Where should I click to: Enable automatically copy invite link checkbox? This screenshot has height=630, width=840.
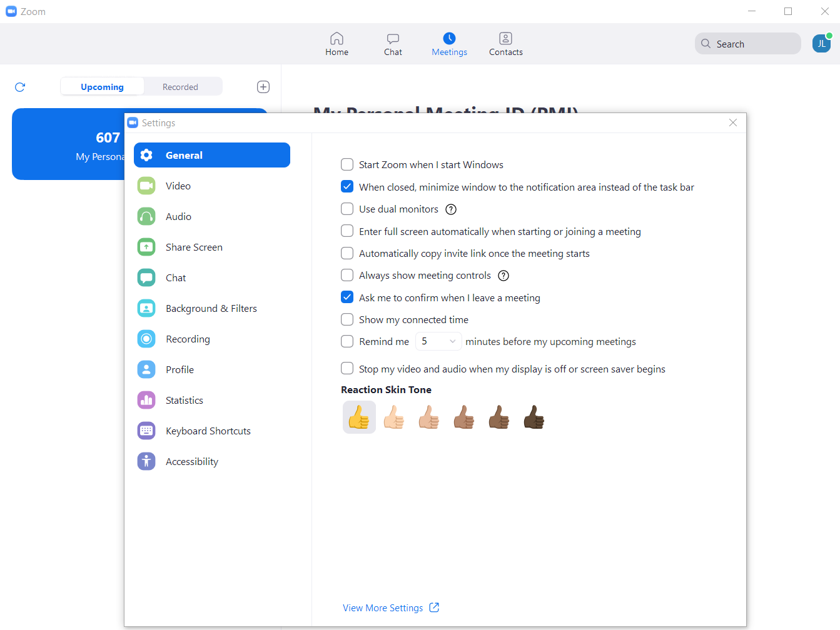347,253
